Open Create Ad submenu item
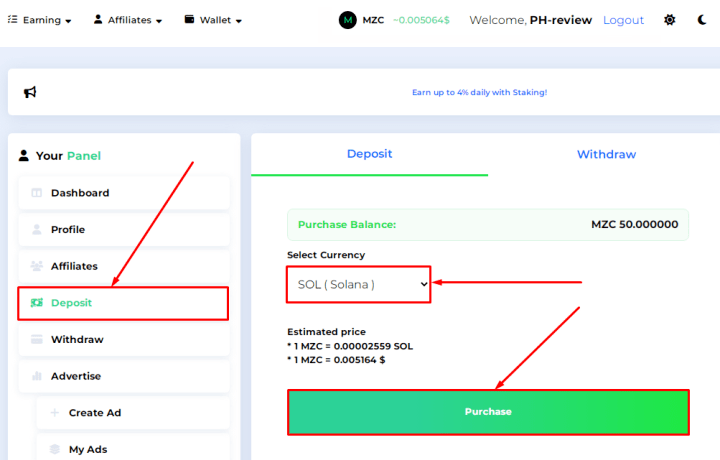This screenshot has height=460, width=720. click(x=133, y=413)
